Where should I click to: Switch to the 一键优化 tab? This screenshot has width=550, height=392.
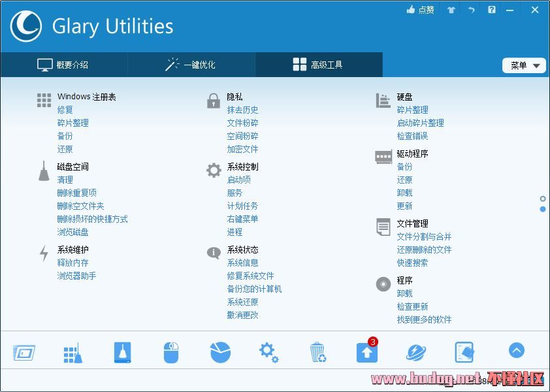coord(191,65)
